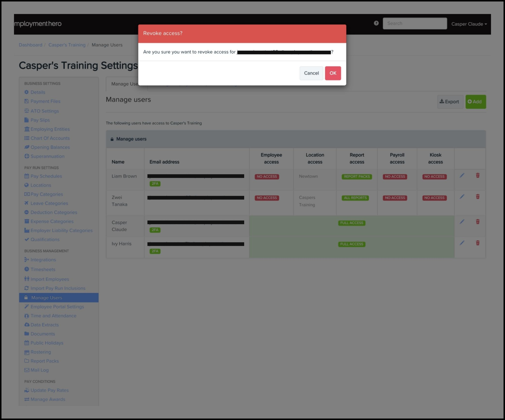Click the edit pencil for Liam Brown
The width and height of the screenshot is (505, 420).
pyautogui.click(x=462, y=175)
